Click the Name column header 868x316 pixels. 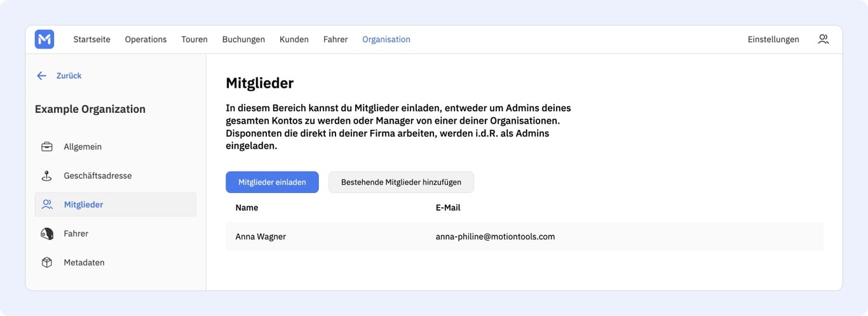point(247,207)
